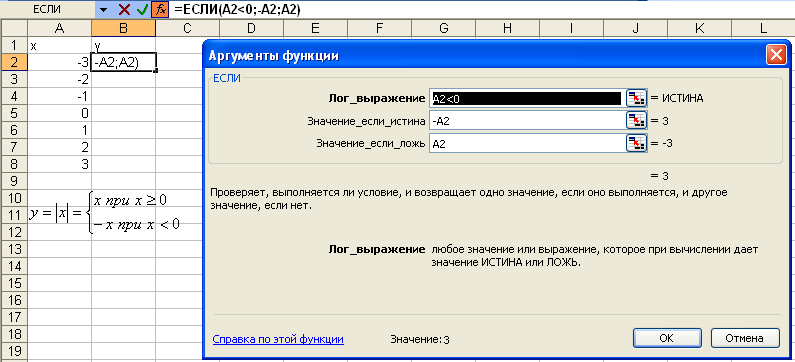Screen dimensions: 795x362
Task: Select column A header
Action: click(x=59, y=28)
